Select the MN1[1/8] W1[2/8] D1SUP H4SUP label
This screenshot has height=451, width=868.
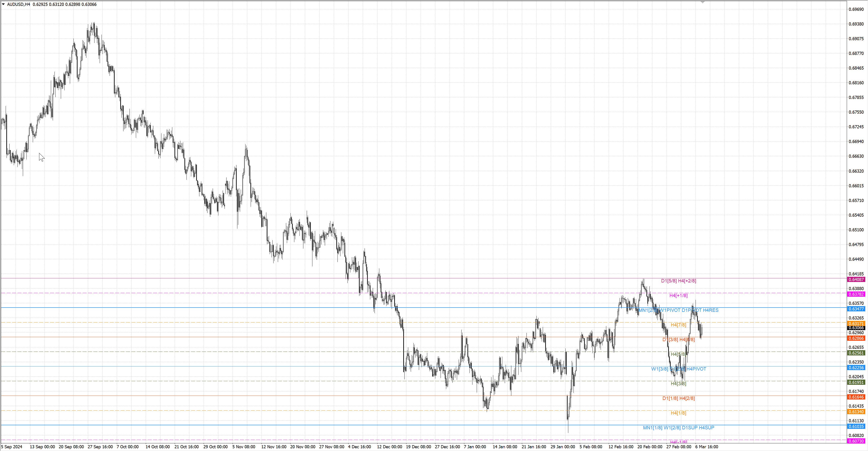click(678, 428)
